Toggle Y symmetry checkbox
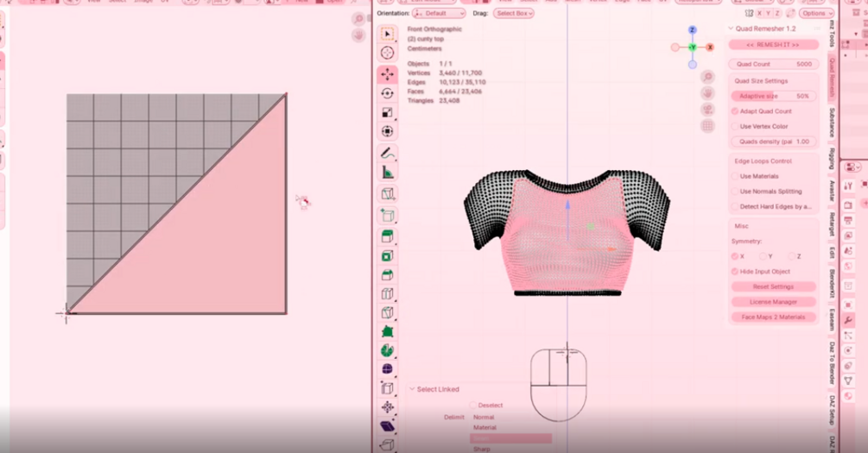This screenshot has width=868, height=453. pyautogui.click(x=763, y=256)
